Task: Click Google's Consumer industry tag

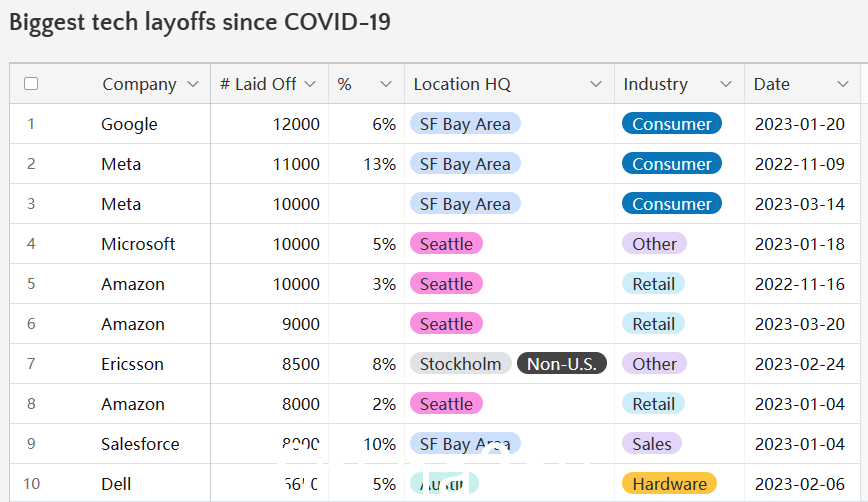Action: [x=672, y=124]
